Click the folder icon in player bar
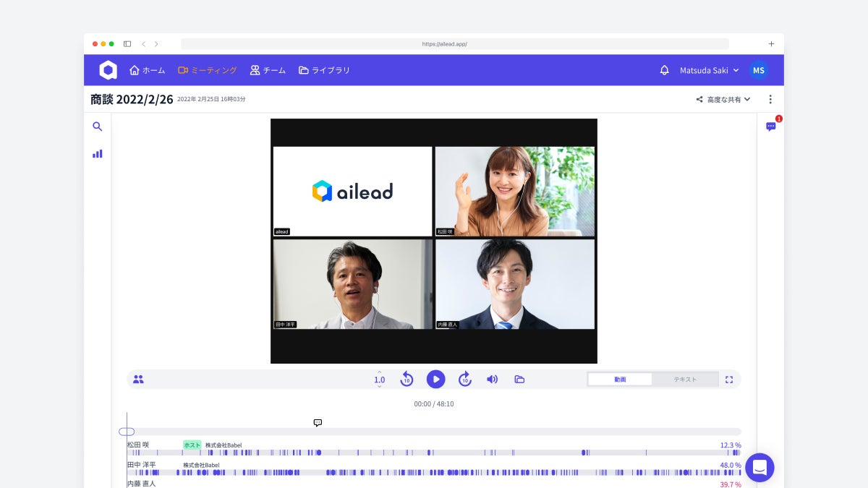This screenshot has height=488, width=868. [519, 379]
